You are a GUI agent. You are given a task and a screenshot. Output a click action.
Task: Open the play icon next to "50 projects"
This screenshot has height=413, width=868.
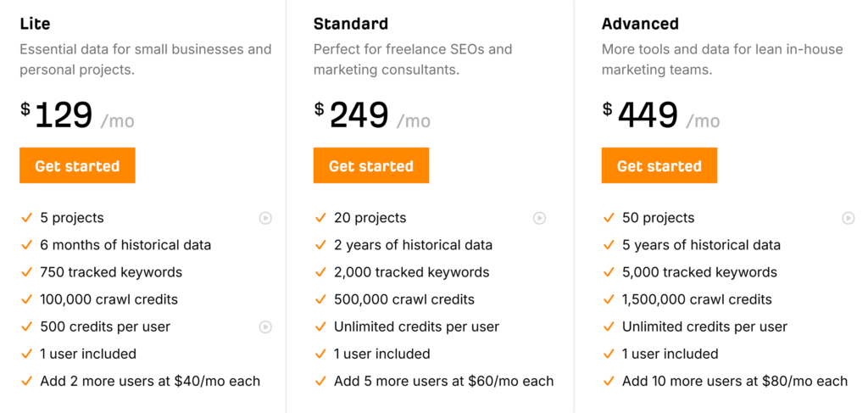(x=848, y=218)
